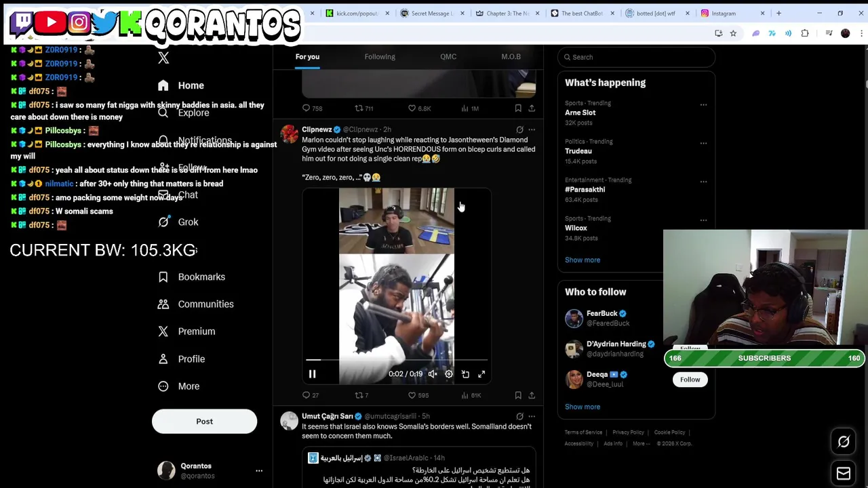Repost the Clipnewz post with 7 reposts
The width and height of the screenshot is (868, 488).
361,395
